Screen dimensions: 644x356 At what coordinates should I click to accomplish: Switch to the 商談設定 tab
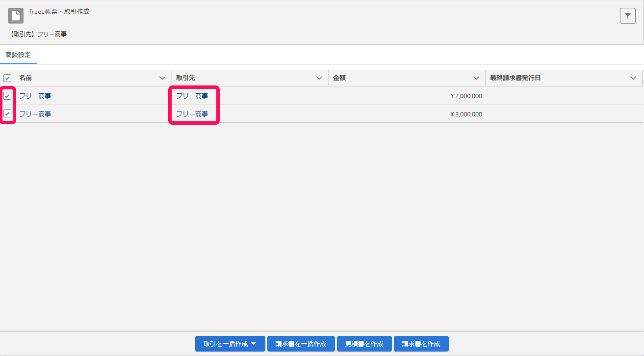pyautogui.click(x=18, y=55)
